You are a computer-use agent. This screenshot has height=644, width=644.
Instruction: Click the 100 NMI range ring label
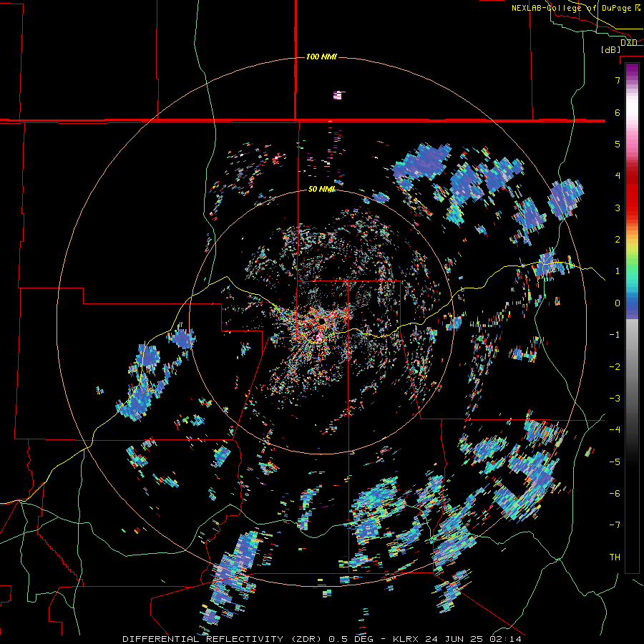321,57
